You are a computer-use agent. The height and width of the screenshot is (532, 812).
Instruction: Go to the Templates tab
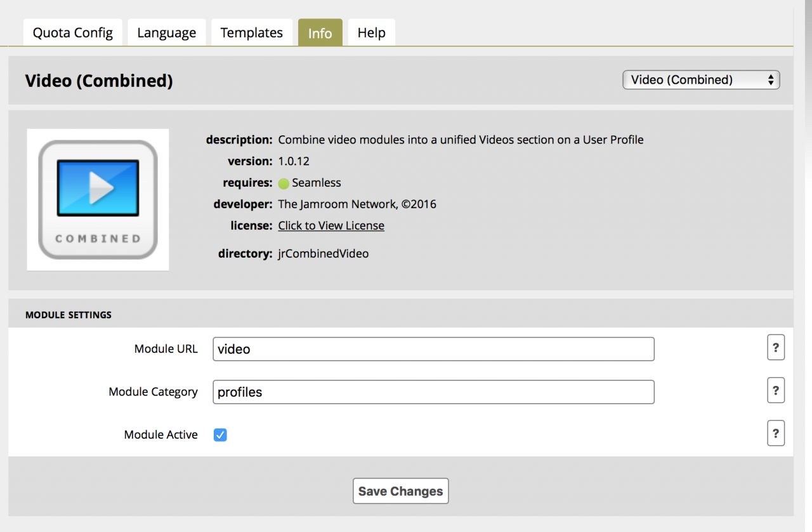(252, 32)
